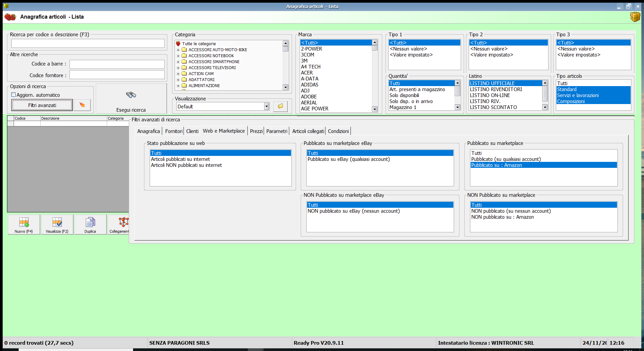Select Solo disponibili in Quantita' list
644x351 pixels.
pyautogui.click(x=422, y=95)
